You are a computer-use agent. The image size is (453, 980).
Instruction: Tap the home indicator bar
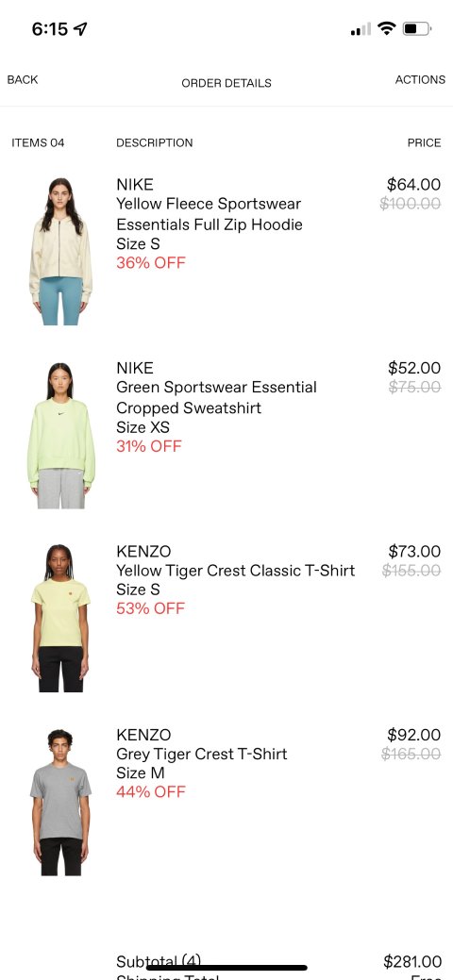pos(226,968)
